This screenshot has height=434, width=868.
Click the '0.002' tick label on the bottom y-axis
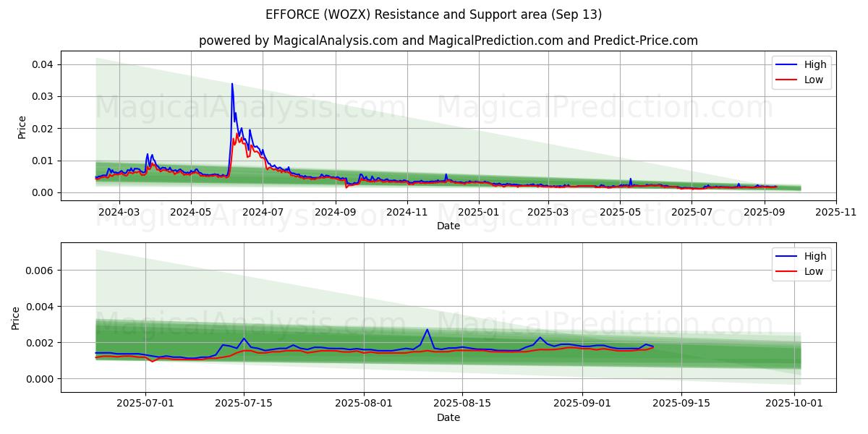click(41, 343)
